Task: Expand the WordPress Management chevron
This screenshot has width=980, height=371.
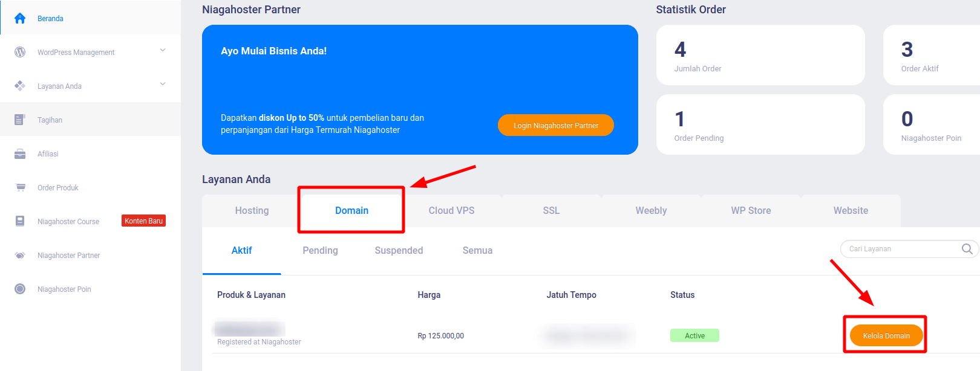Action: tap(163, 50)
